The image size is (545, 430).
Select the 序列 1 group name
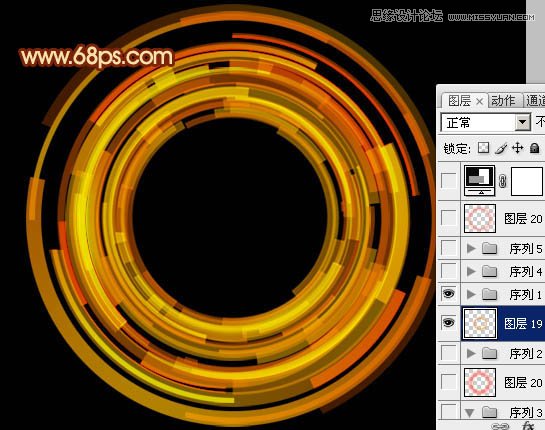(x=526, y=295)
